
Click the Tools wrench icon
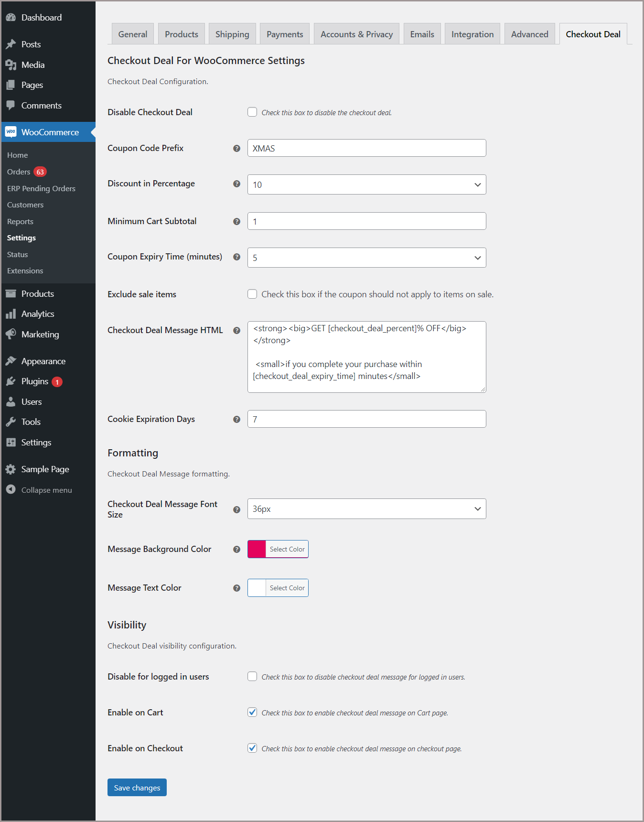coord(11,422)
